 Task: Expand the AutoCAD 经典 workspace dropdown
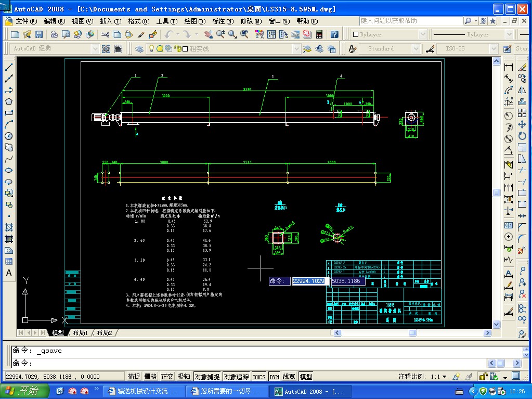(x=95, y=49)
